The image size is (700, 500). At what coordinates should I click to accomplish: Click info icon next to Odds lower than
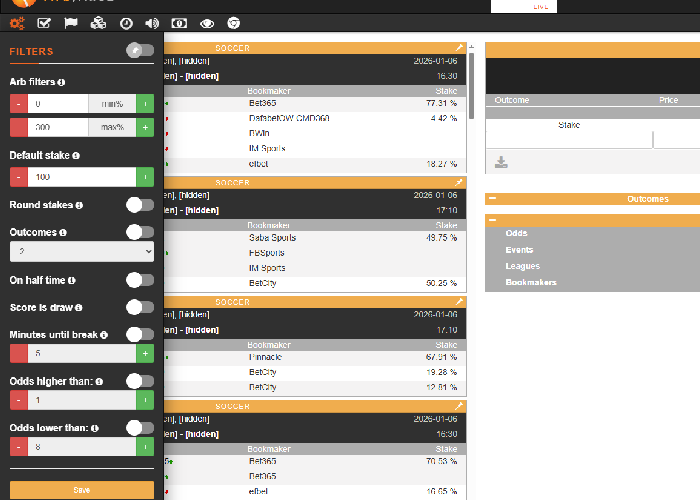click(95, 428)
